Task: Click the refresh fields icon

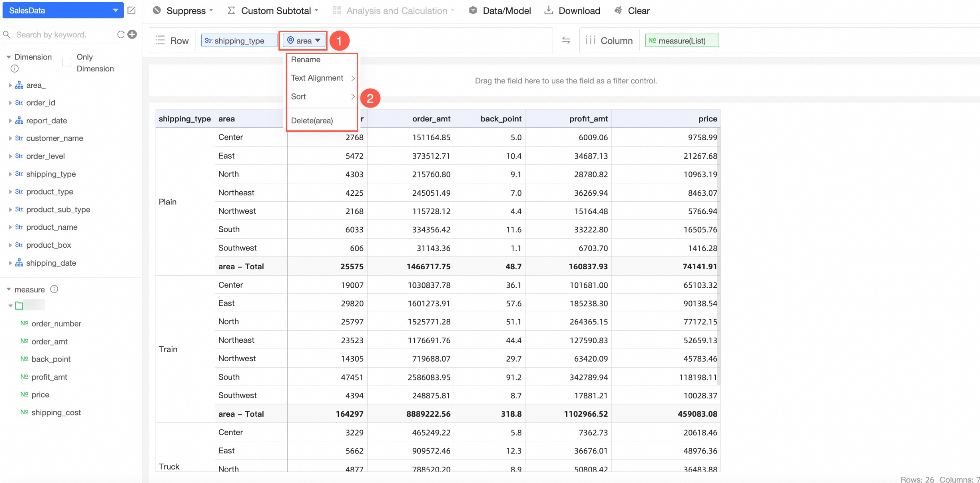Action: click(121, 34)
